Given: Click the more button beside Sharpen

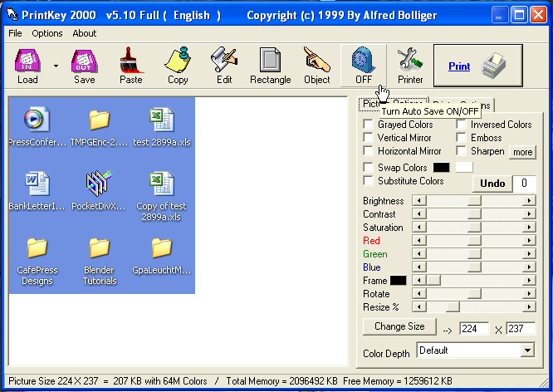Looking at the screenshot, I should click(x=522, y=152).
